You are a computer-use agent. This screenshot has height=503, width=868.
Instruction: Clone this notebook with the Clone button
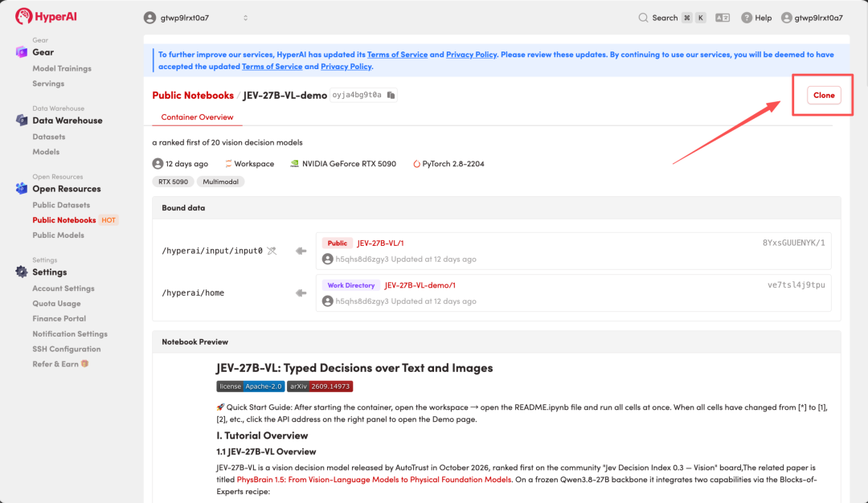pyautogui.click(x=824, y=95)
